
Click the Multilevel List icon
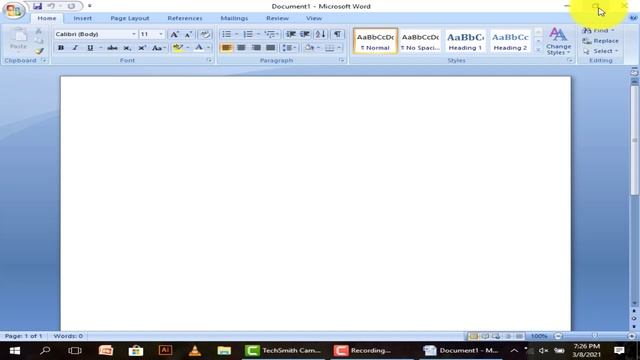coord(270,34)
